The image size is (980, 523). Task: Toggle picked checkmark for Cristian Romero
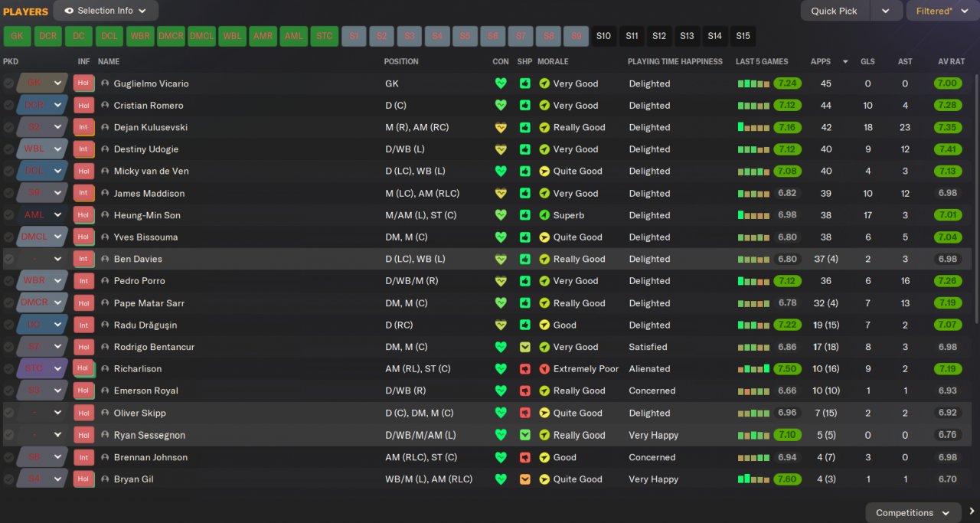[x=8, y=106]
